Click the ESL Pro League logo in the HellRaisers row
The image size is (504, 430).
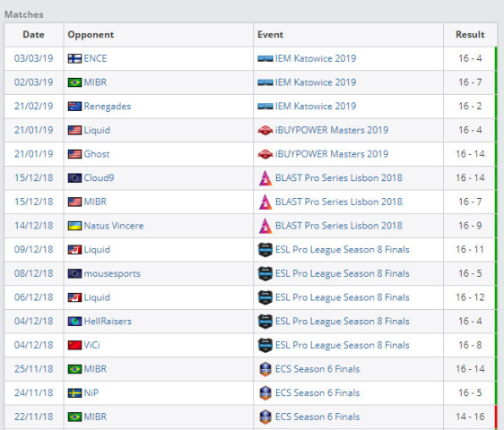[x=265, y=321]
